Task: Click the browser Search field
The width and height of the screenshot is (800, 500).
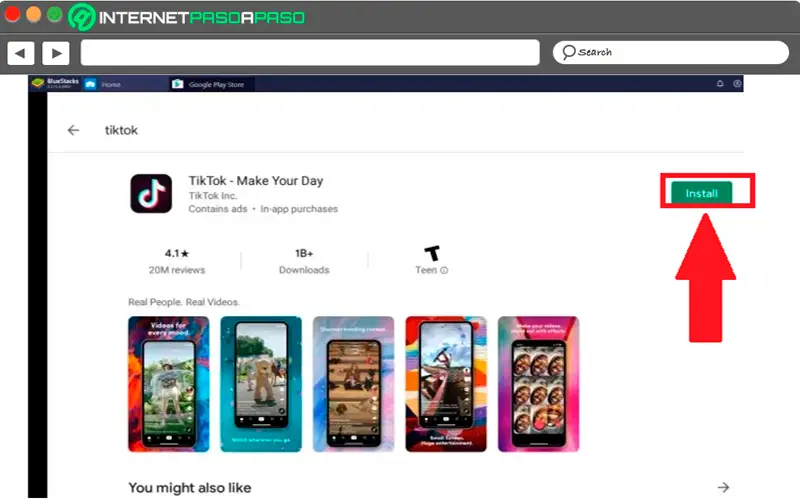Action: coord(670,53)
